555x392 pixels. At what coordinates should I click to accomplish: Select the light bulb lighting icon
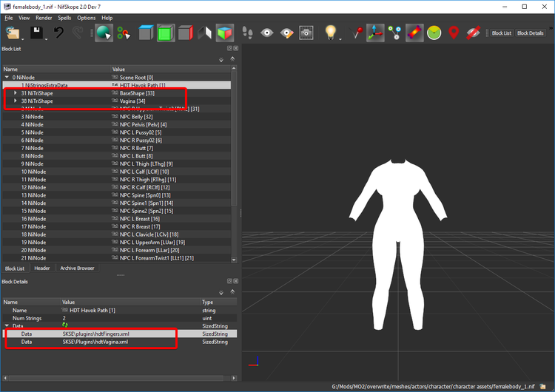(330, 33)
